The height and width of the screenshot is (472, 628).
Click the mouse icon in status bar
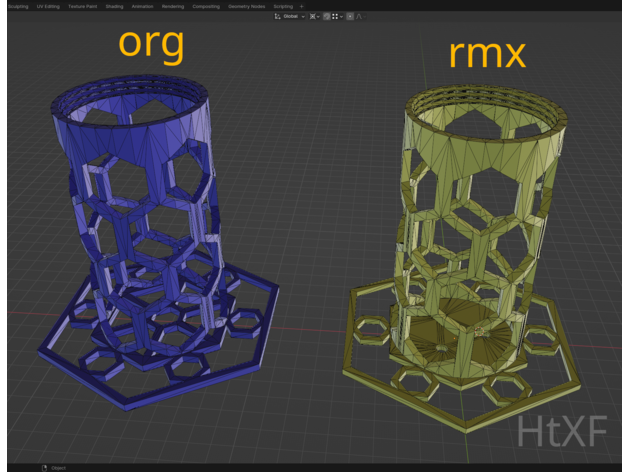tap(44, 467)
